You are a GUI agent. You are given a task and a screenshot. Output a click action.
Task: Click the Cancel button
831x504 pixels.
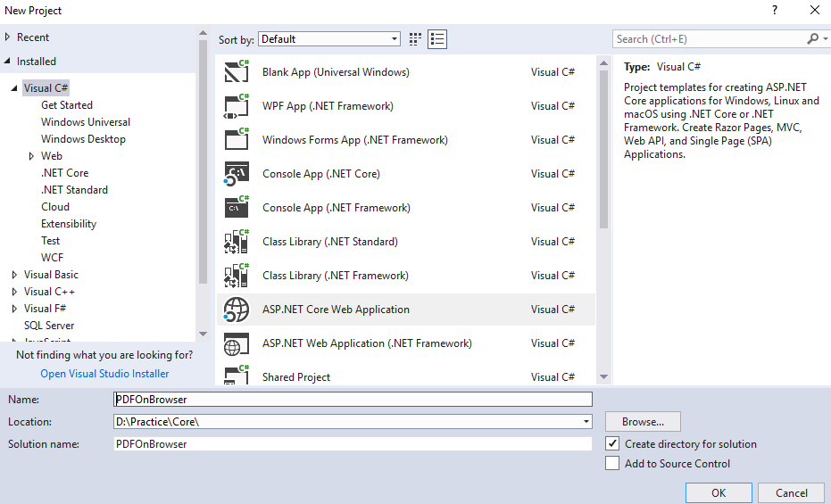791,493
